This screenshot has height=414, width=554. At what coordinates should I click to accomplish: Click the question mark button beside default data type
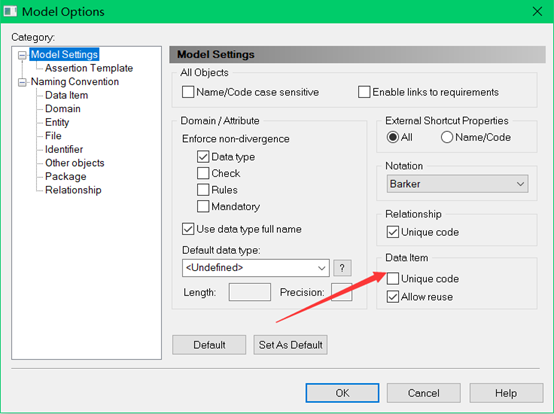342,268
